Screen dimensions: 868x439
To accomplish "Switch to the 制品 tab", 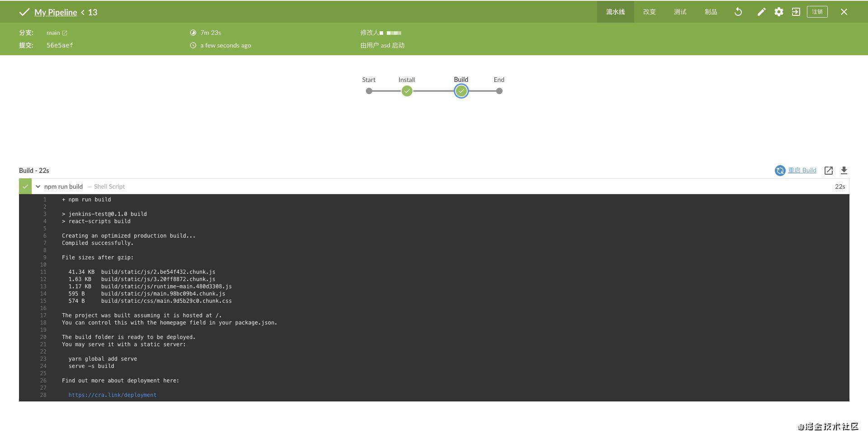I will (x=711, y=12).
